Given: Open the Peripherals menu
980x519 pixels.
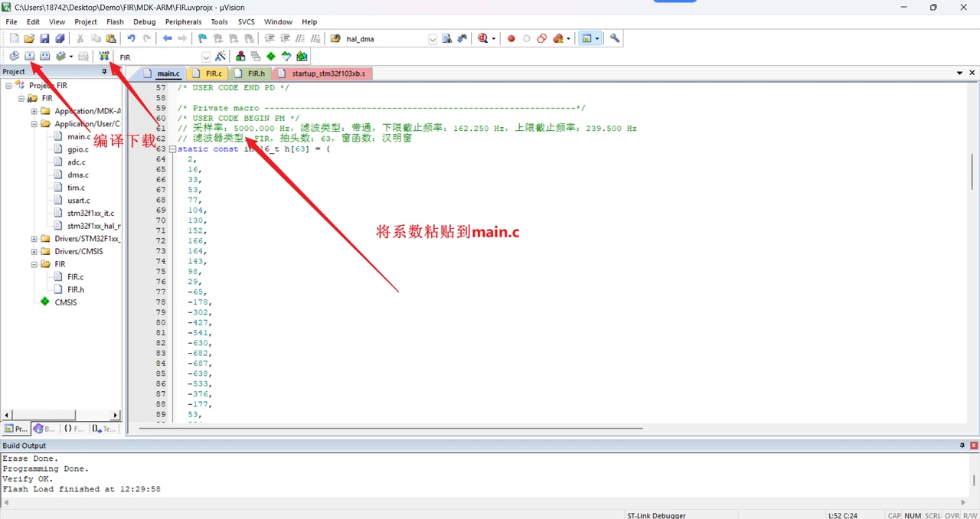Looking at the screenshot, I should coord(183,22).
